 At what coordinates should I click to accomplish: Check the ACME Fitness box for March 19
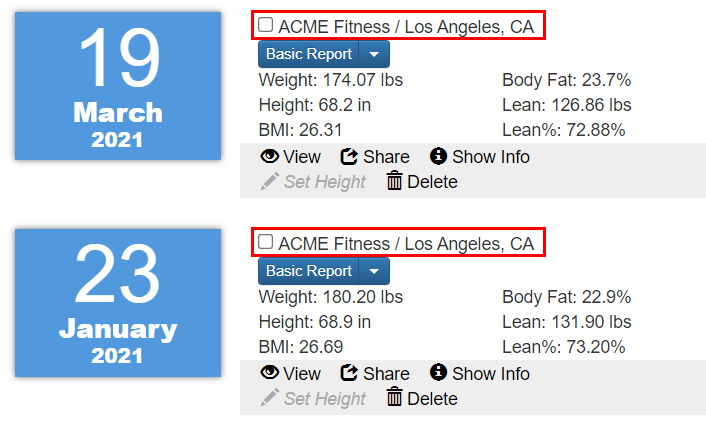[265, 25]
